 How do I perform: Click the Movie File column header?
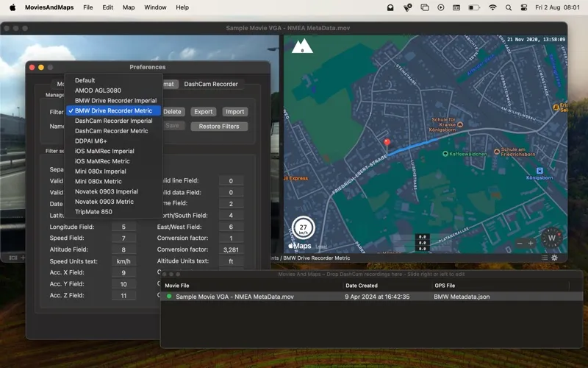[x=177, y=286]
